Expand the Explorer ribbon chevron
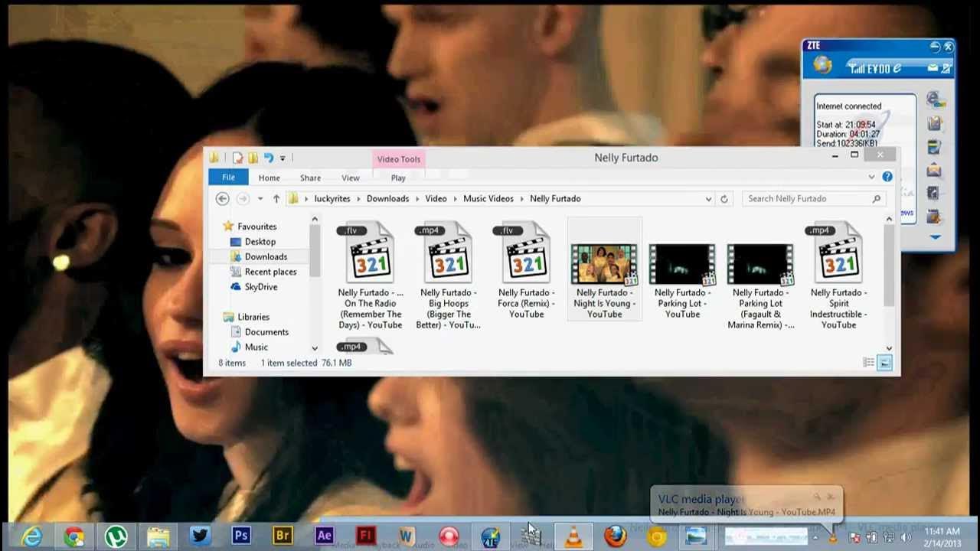The height and width of the screenshot is (551, 980). pyautogui.click(x=871, y=177)
